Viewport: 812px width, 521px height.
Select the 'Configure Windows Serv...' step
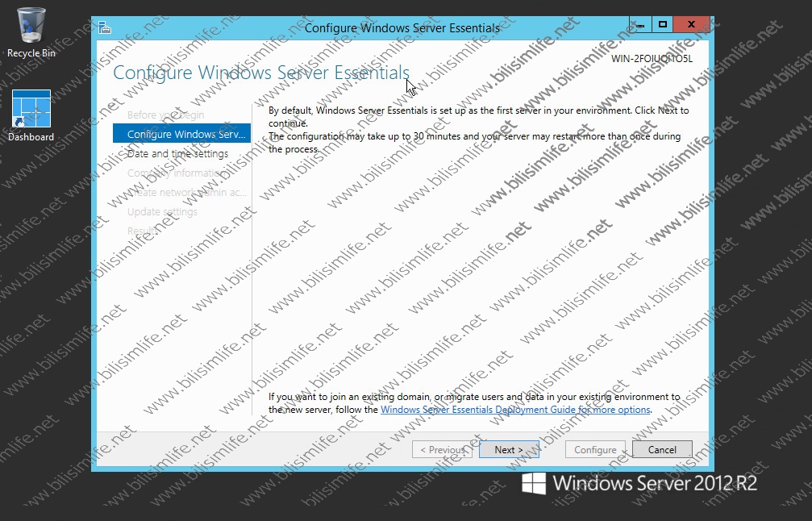181,134
